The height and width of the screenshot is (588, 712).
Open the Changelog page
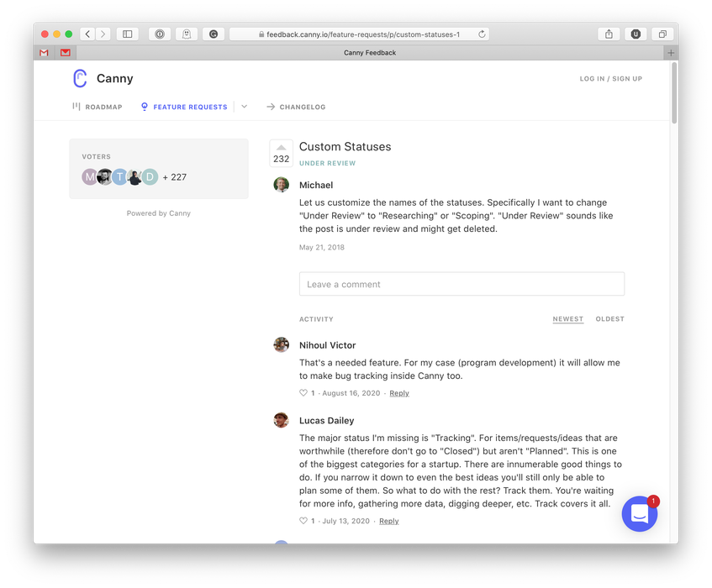(x=296, y=107)
